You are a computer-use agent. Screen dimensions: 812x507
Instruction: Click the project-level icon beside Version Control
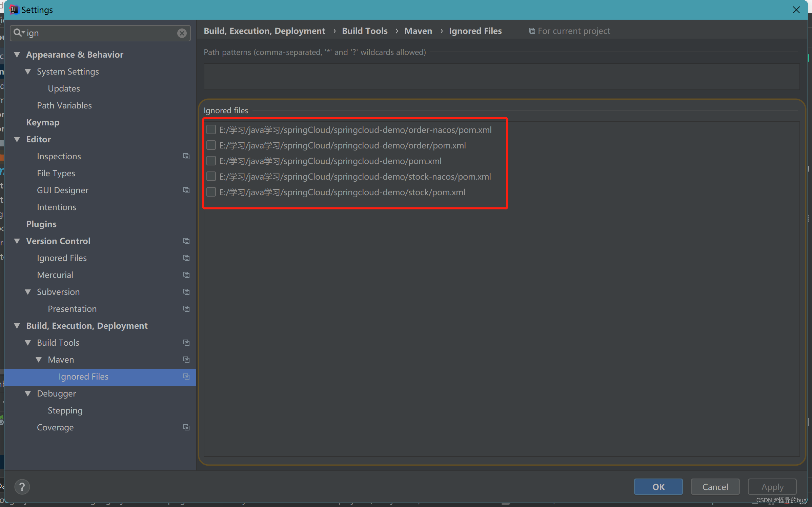pyautogui.click(x=186, y=241)
